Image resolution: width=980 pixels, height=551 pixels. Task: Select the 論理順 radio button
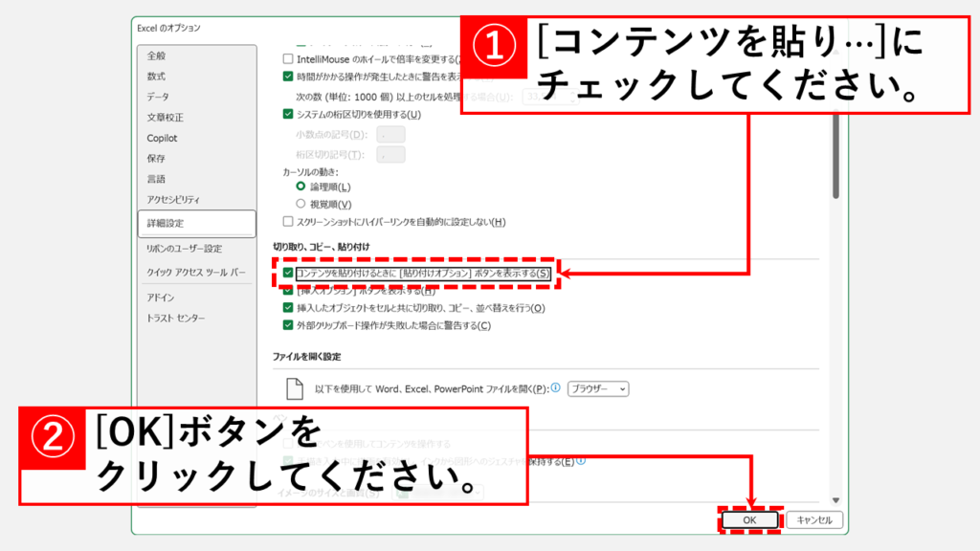pyautogui.click(x=301, y=187)
